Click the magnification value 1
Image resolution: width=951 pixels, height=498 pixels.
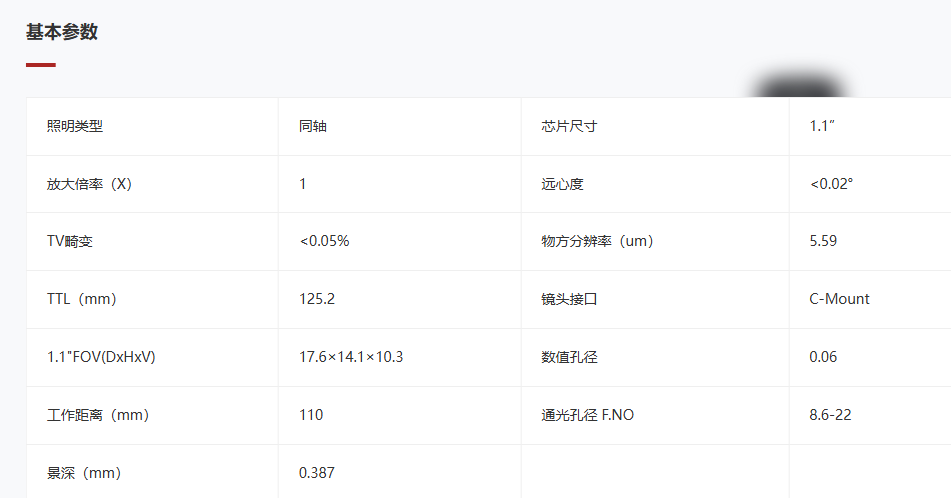(x=303, y=184)
